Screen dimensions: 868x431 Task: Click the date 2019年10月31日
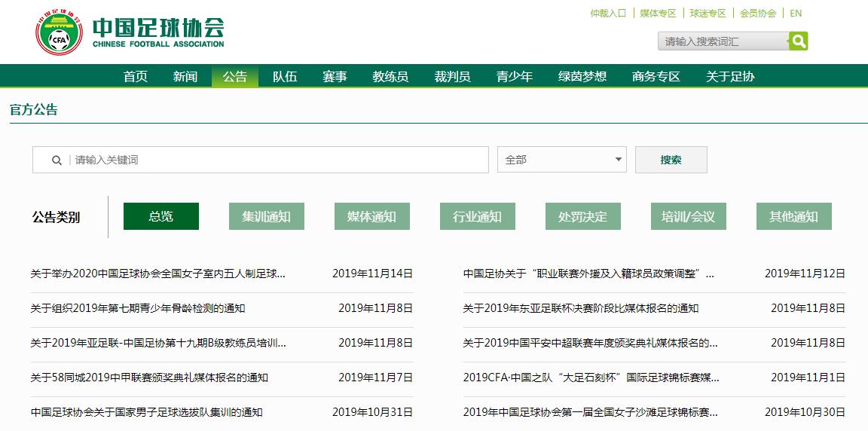click(372, 412)
